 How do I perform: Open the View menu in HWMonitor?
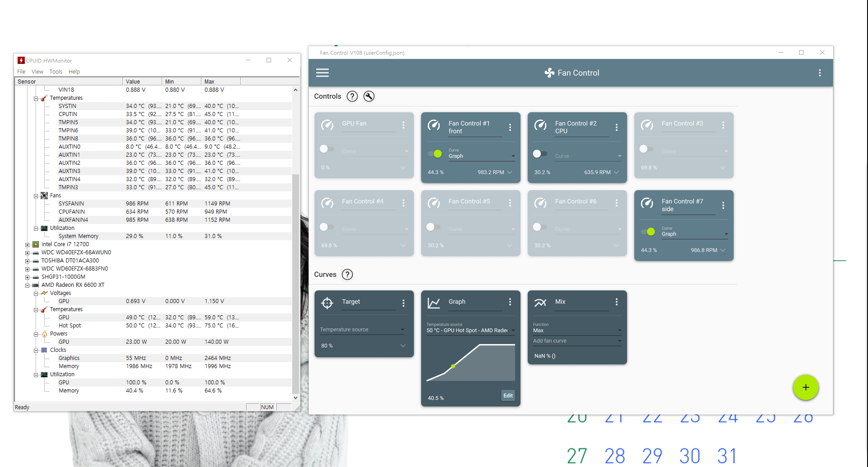coord(37,71)
